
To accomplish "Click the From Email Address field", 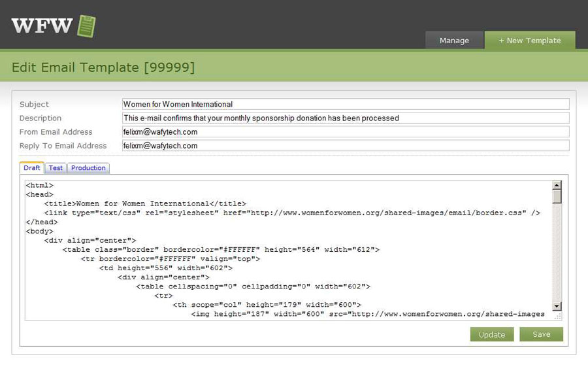I will pyautogui.click(x=346, y=131).
